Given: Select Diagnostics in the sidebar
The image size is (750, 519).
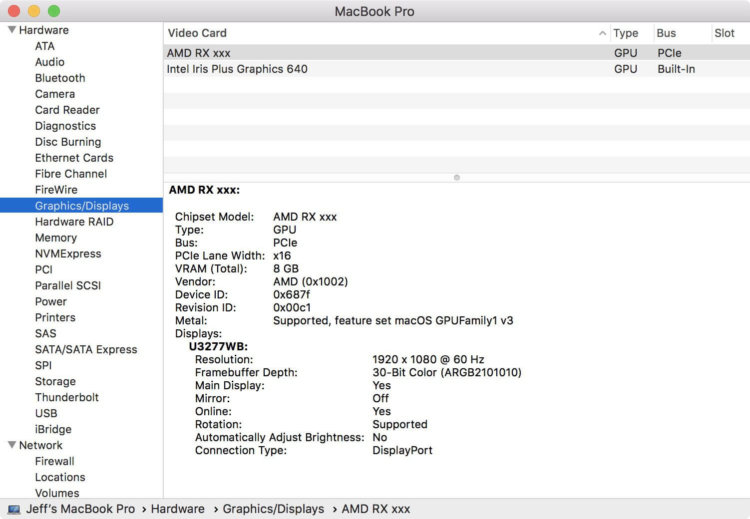Looking at the screenshot, I should point(65,126).
